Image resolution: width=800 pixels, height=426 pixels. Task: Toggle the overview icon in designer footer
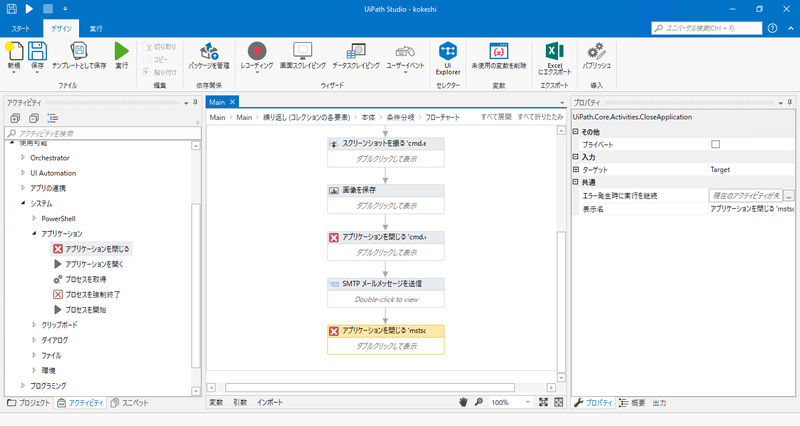pos(559,402)
